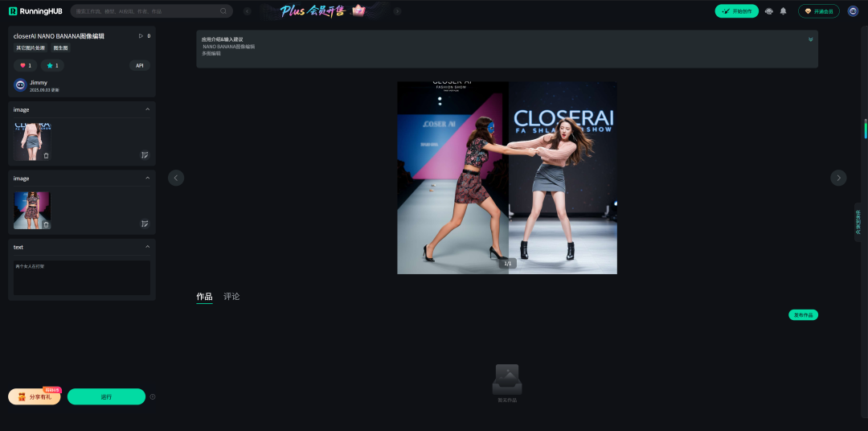Open user avatar in top bar

click(853, 11)
